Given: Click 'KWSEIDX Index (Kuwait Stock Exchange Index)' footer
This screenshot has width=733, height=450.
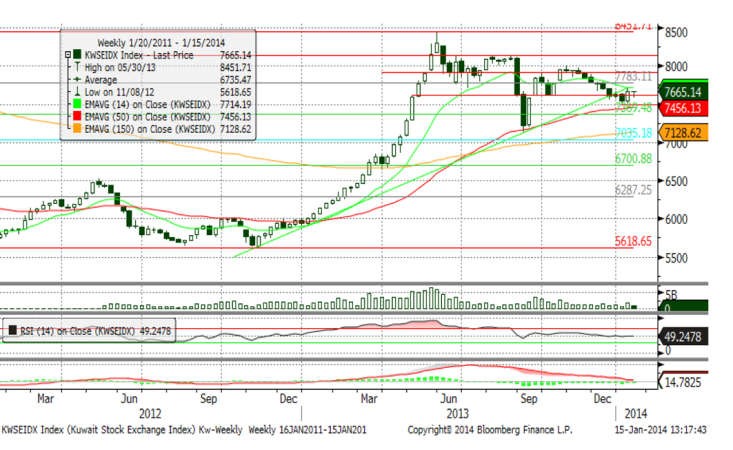Looking at the screenshot, I should point(99,429).
